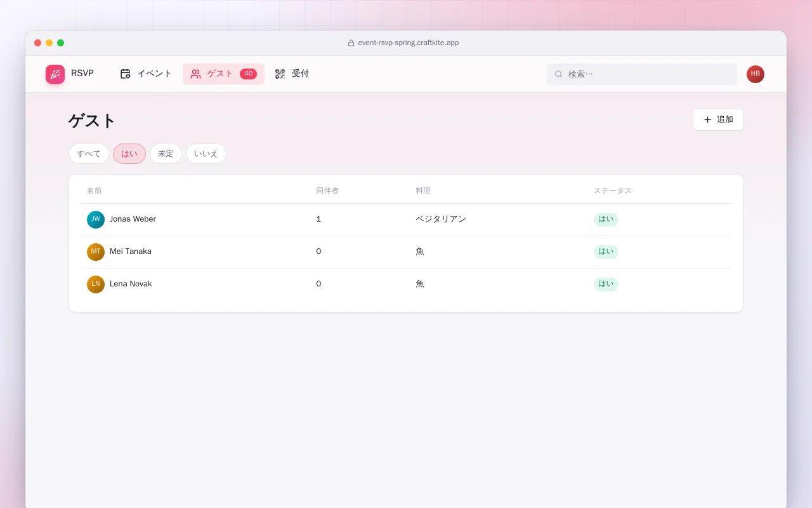Screen dimensions: 812x508
Task: Click the magnifier icon in search box
Action: [559, 74]
